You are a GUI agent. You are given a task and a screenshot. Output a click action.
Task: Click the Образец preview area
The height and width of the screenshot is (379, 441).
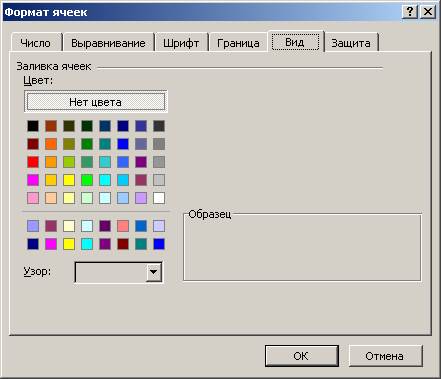click(302, 247)
